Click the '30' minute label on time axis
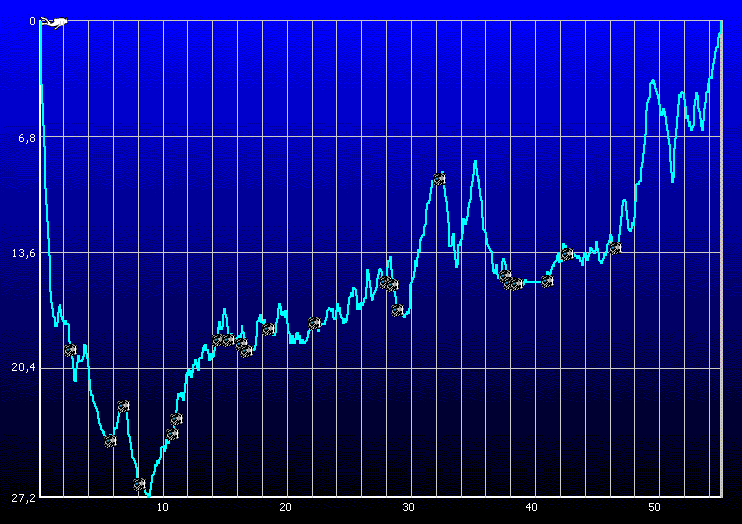Image resolution: width=742 pixels, height=524 pixels. click(408, 507)
